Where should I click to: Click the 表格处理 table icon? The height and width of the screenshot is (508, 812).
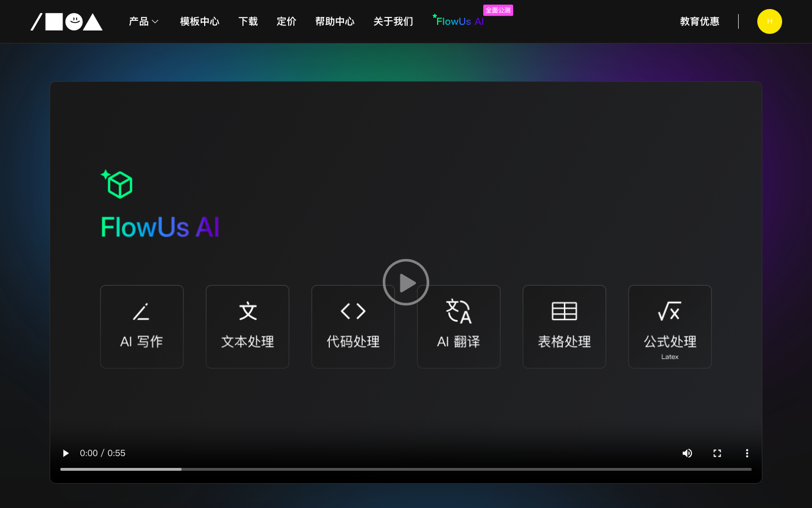tap(564, 311)
